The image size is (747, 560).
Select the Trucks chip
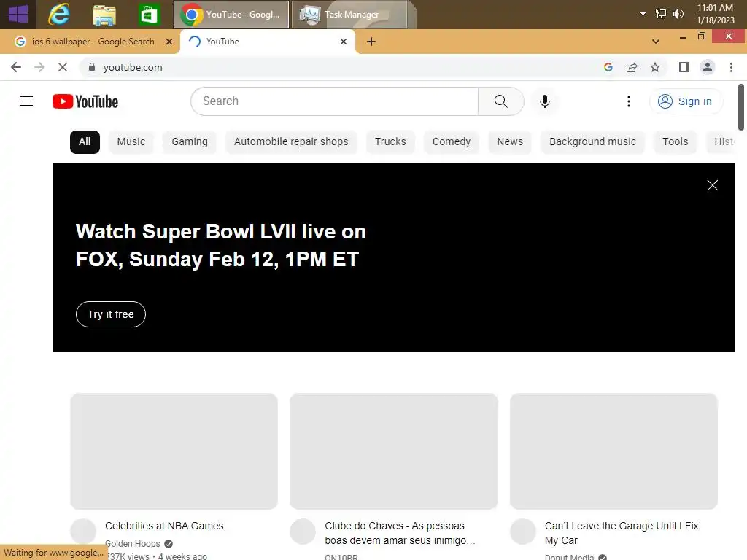(390, 142)
